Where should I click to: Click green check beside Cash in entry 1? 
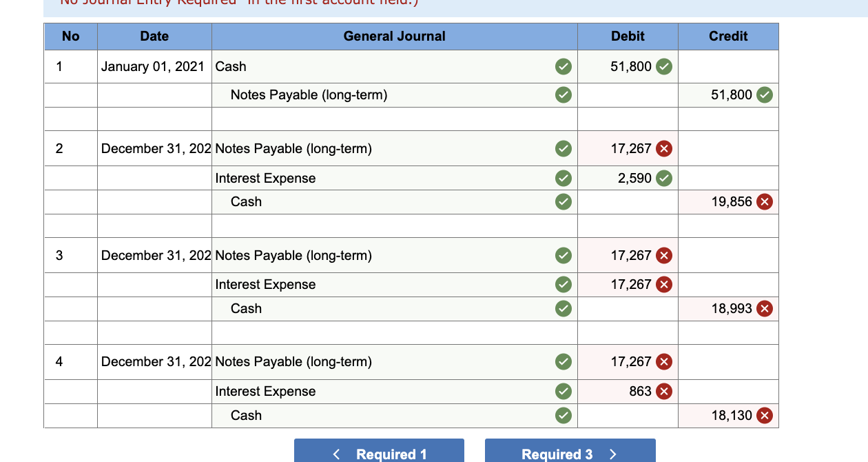pyautogui.click(x=564, y=67)
